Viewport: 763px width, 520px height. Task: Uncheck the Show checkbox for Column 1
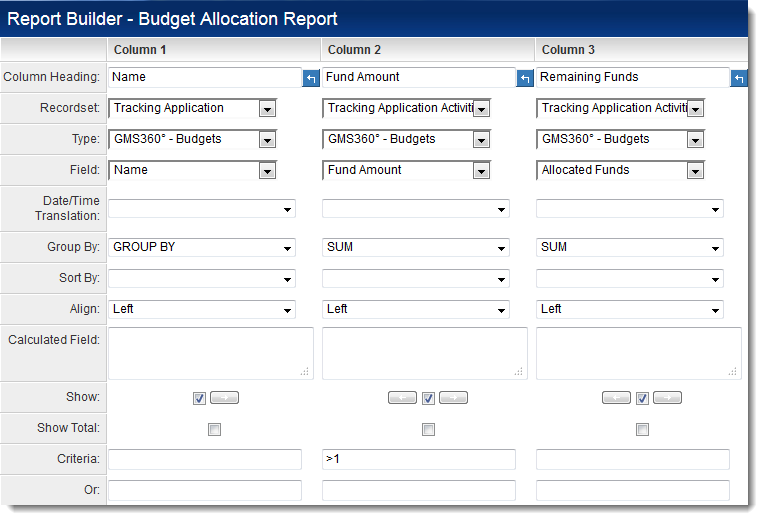click(x=199, y=398)
